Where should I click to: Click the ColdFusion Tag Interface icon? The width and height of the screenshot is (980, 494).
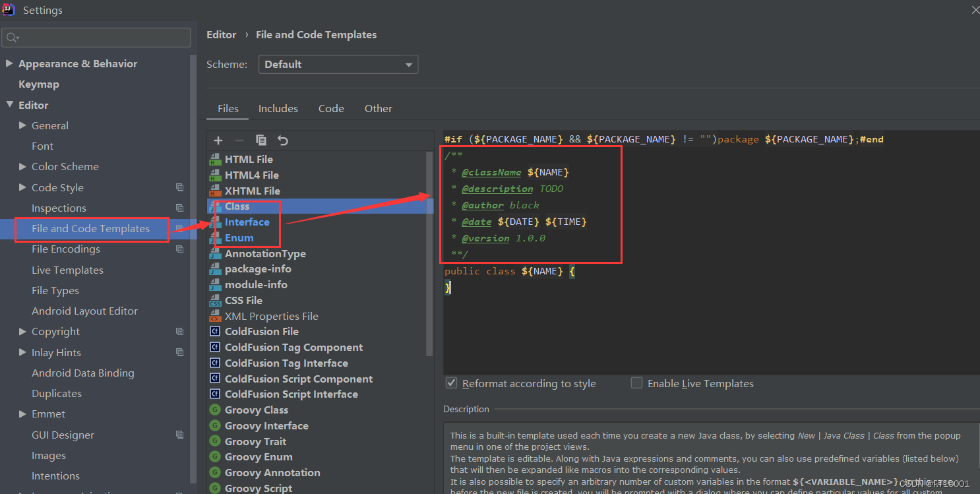pos(214,363)
